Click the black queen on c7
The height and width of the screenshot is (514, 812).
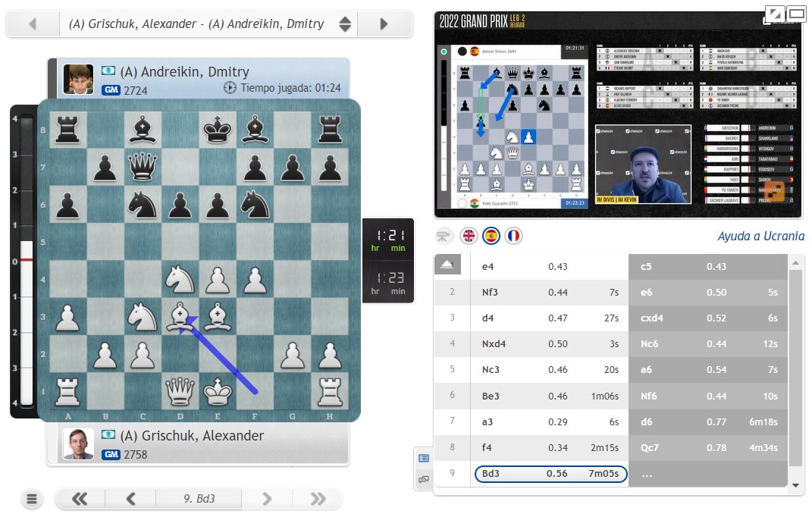point(143,168)
